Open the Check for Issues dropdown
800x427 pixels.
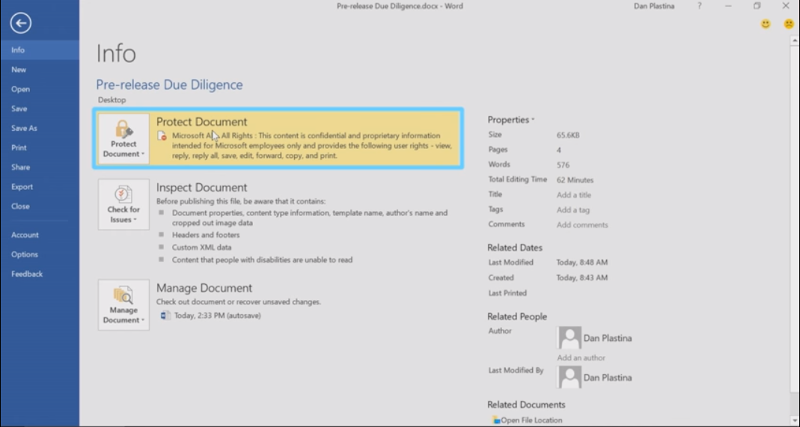pyautogui.click(x=123, y=204)
